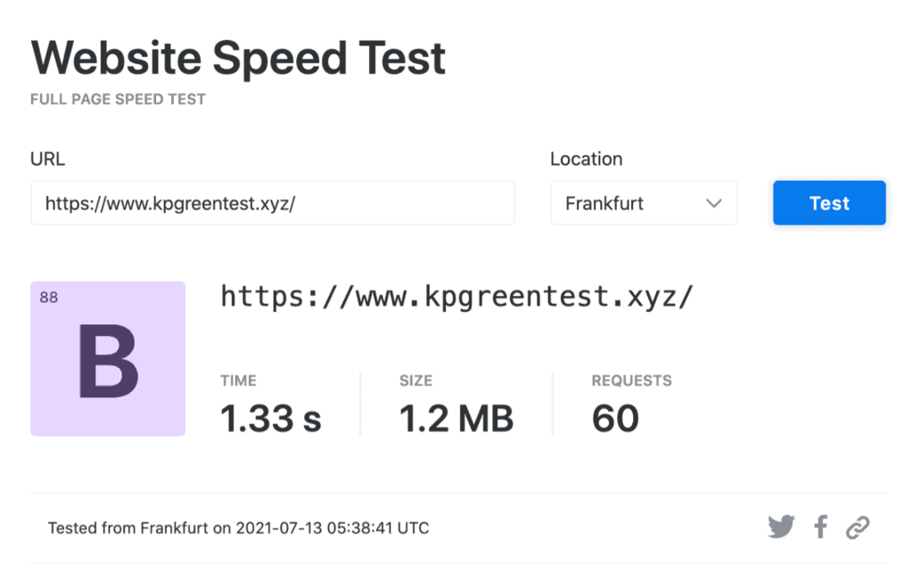913x588 pixels.
Task: Share test results on Facebook
Action: pos(820,526)
